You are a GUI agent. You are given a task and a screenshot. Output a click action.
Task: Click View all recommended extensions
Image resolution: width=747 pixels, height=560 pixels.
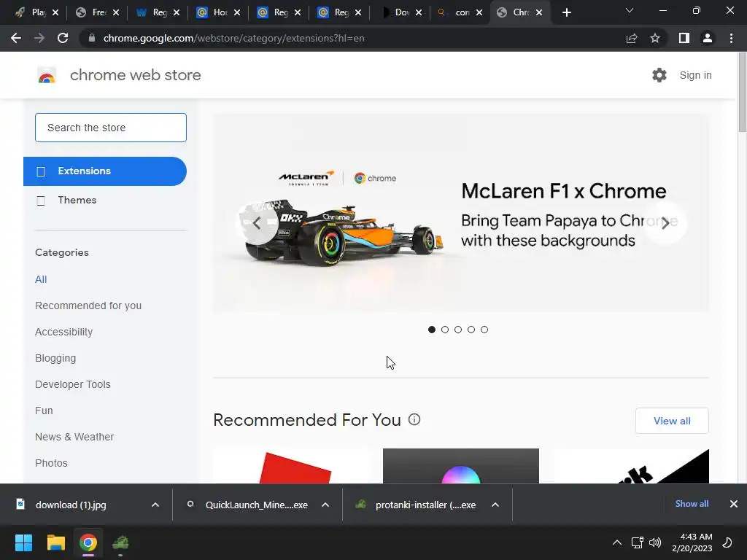point(672,421)
